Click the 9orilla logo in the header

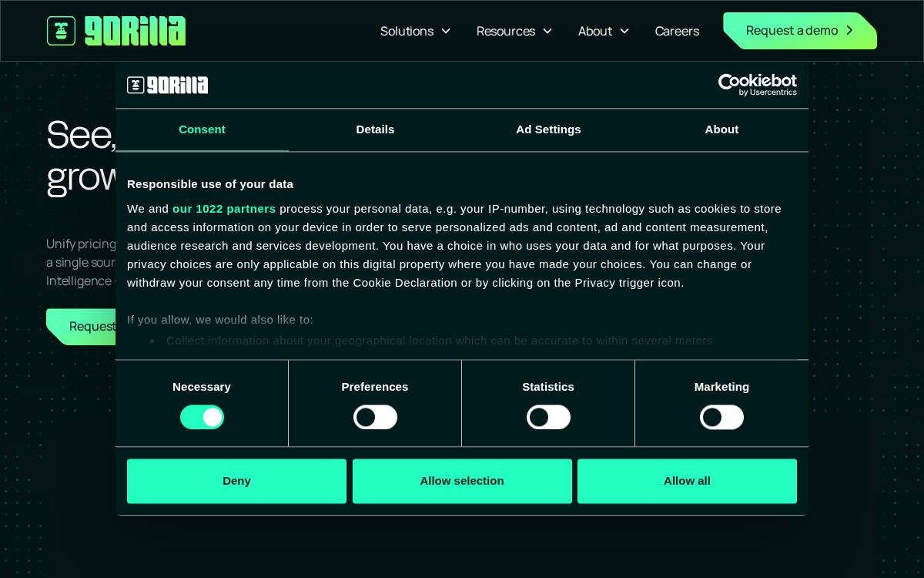pos(116,31)
